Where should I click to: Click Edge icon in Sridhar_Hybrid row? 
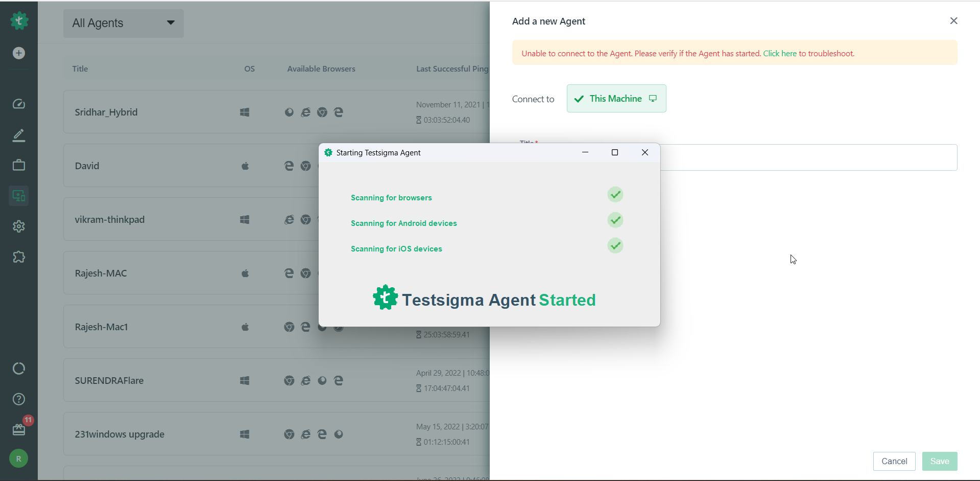tap(338, 112)
